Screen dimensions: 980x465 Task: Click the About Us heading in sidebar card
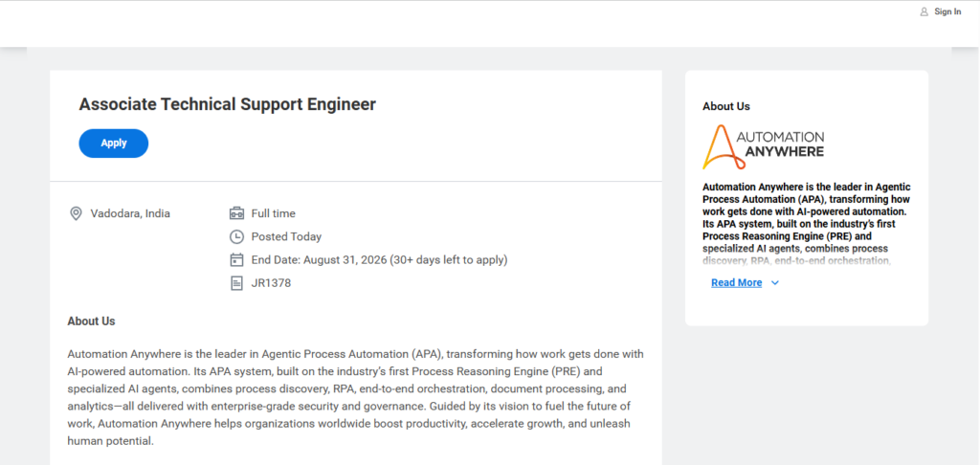pyautogui.click(x=726, y=106)
